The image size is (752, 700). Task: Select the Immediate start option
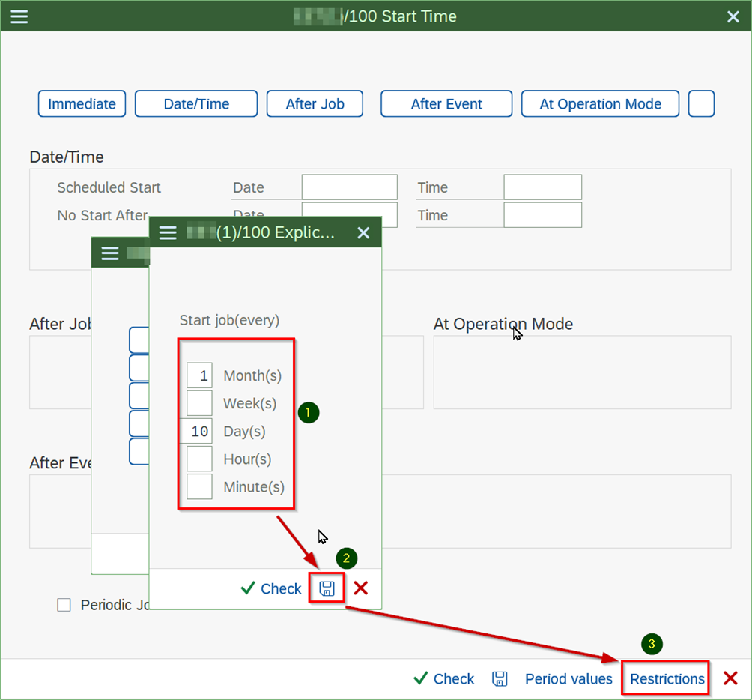82,104
